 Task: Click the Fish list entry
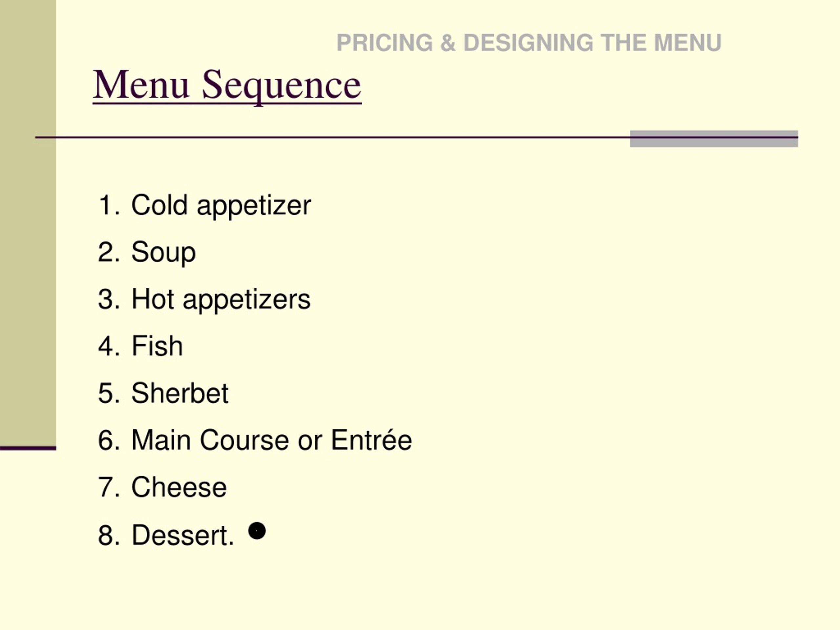157,346
